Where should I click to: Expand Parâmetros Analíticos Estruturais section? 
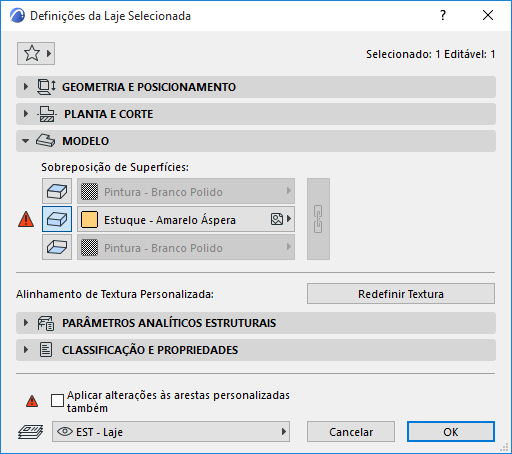click(x=256, y=323)
